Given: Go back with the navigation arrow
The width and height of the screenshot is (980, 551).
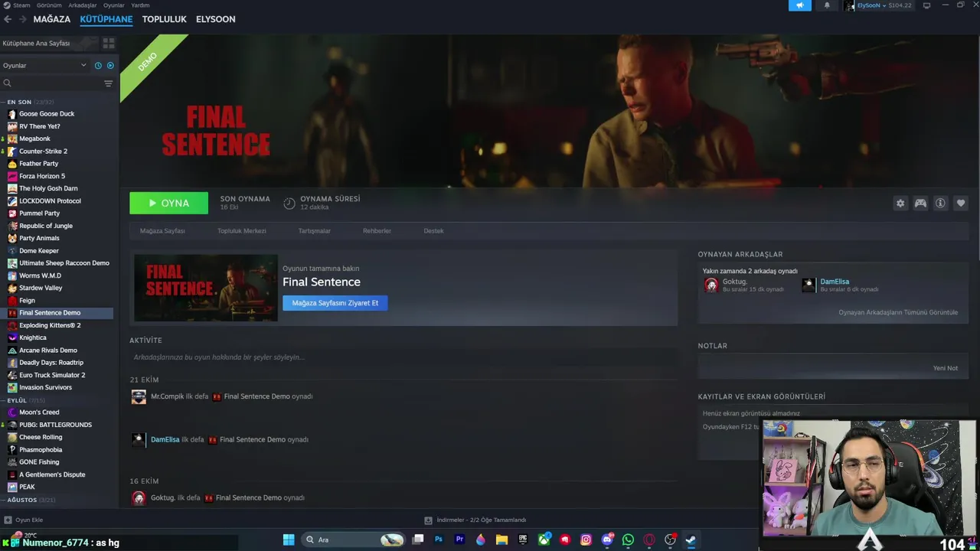Looking at the screenshot, I should click(8, 19).
